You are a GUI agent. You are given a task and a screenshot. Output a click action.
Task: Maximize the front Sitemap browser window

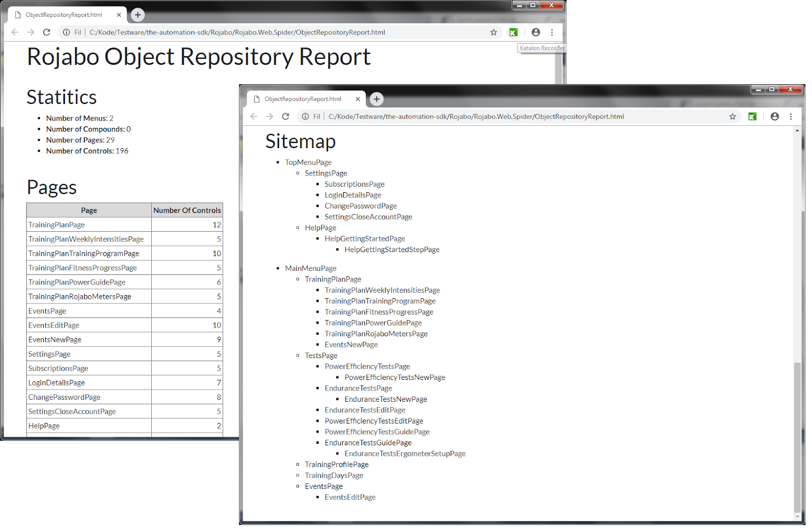coord(771,89)
